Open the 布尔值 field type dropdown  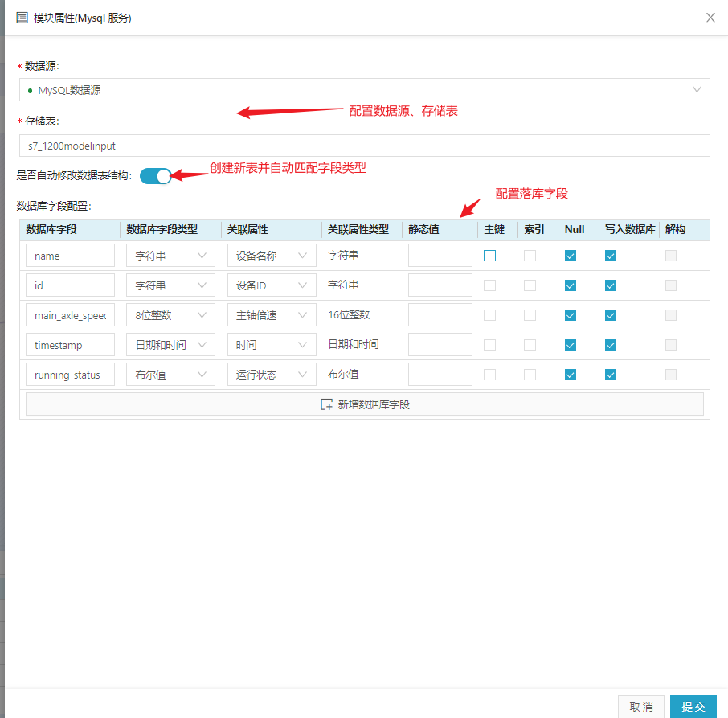click(170, 375)
